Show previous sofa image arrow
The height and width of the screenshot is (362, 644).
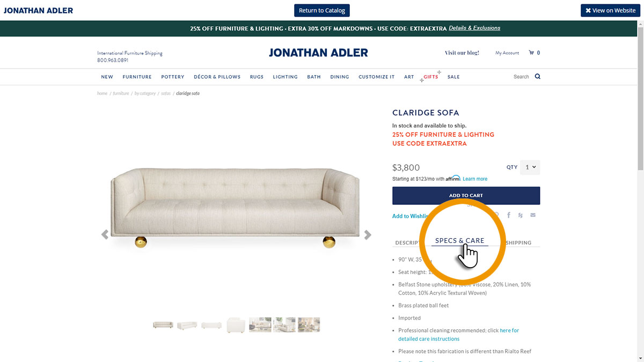[x=105, y=234]
